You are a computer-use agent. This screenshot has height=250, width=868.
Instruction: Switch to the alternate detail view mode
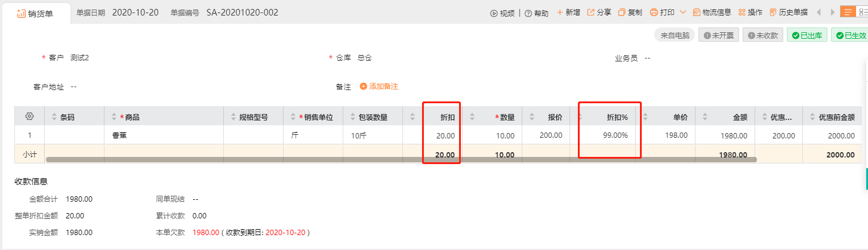coord(862,13)
